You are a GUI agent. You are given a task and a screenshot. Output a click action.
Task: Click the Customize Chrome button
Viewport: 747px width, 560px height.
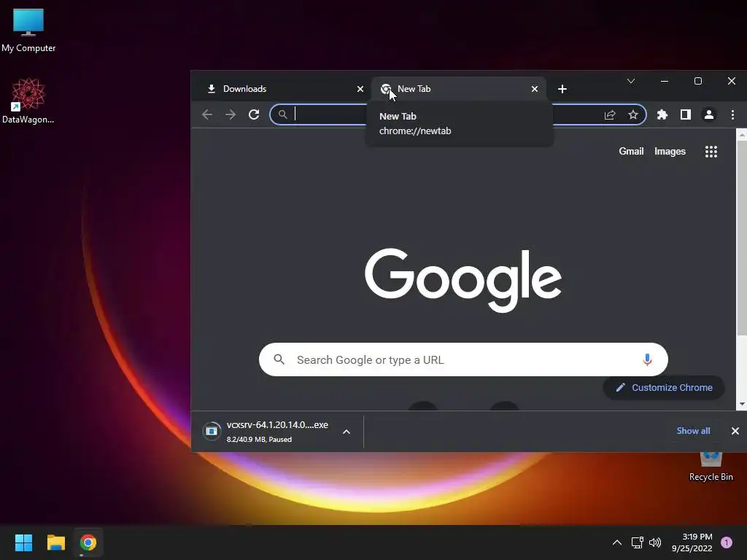pyautogui.click(x=664, y=388)
